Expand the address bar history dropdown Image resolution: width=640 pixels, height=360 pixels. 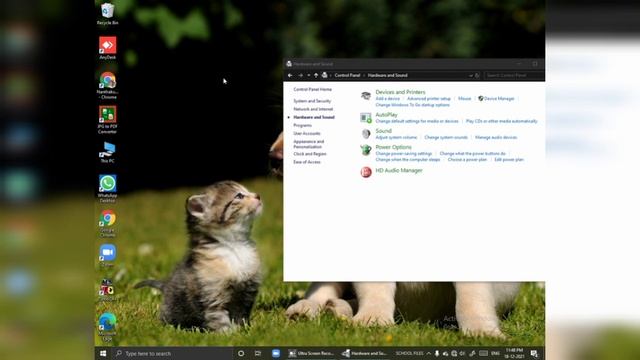pyautogui.click(x=471, y=76)
